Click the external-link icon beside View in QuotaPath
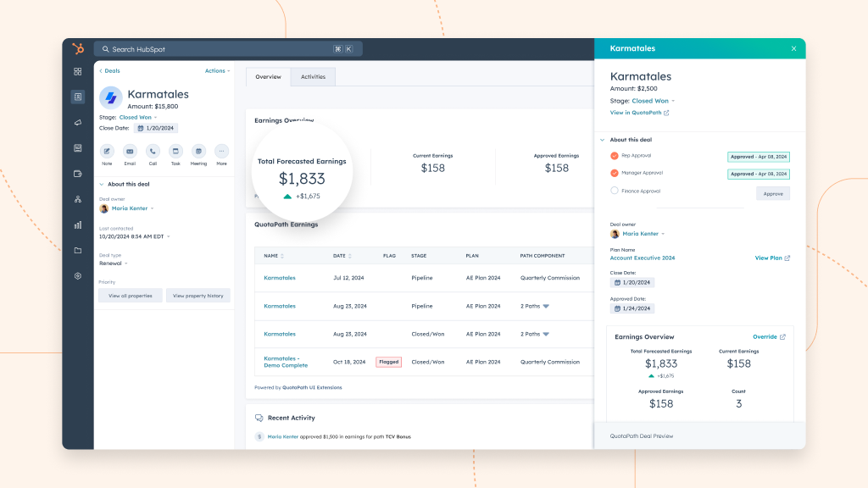 point(666,113)
